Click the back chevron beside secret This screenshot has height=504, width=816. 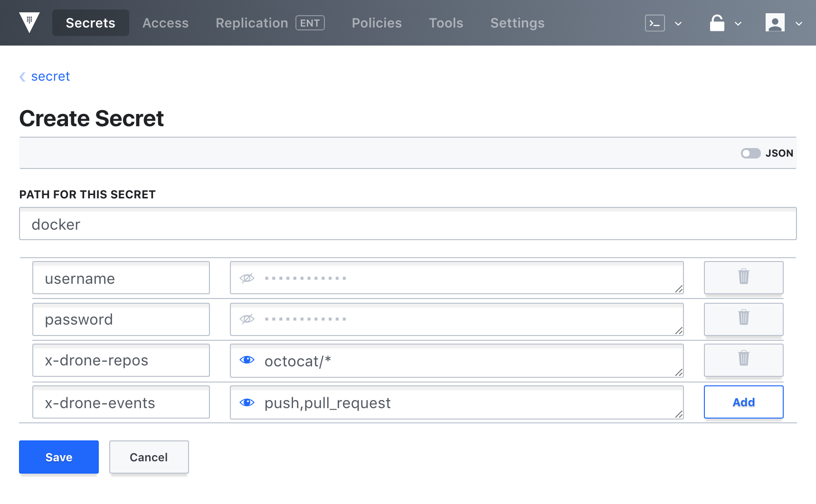tap(22, 76)
